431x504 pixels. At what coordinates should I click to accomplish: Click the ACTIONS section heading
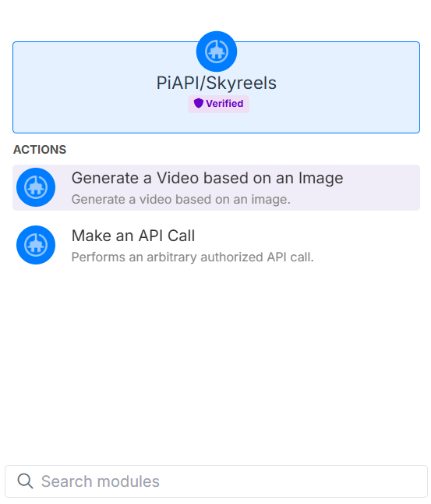[x=40, y=150]
